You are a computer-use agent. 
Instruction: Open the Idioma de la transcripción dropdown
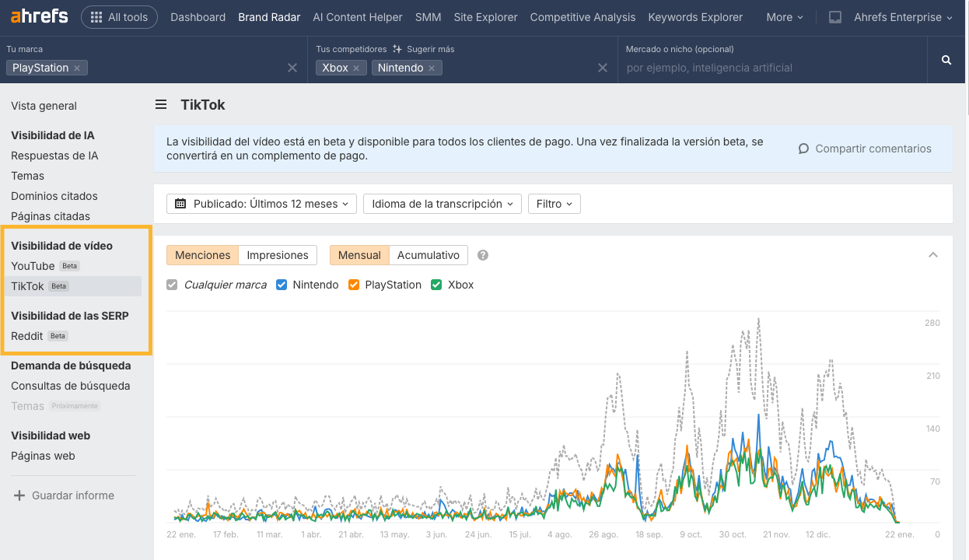tap(442, 204)
